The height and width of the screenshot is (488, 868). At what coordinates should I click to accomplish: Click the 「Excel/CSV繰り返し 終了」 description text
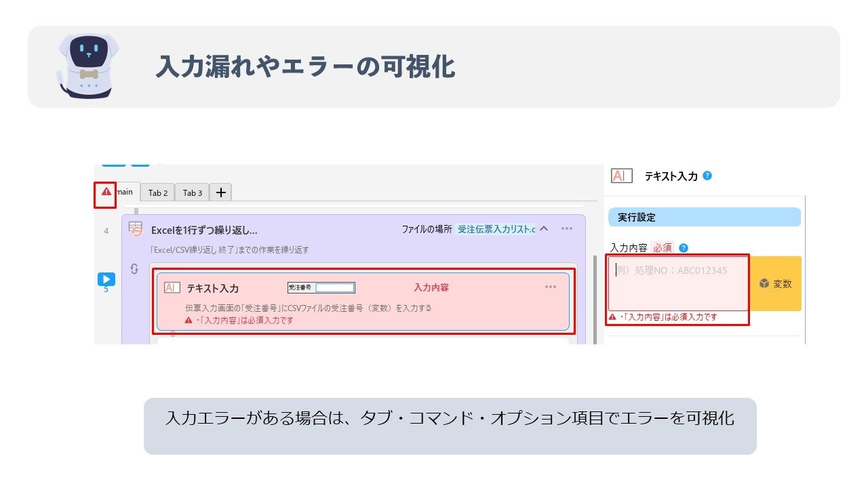click(229, 249)
